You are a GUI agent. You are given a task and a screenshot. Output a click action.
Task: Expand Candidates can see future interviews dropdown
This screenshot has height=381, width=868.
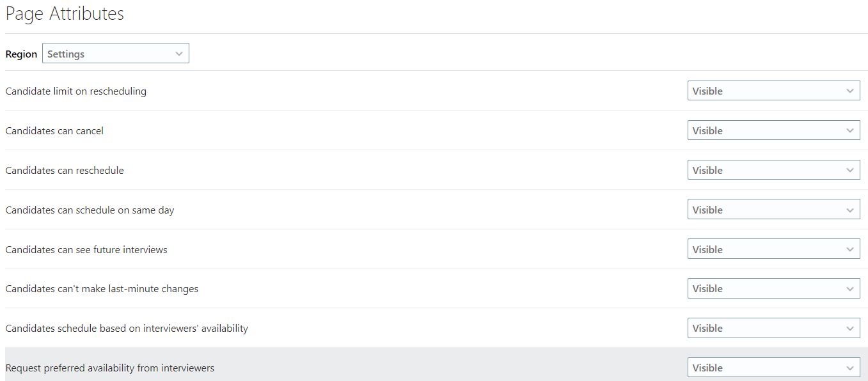pyautogui.click(x=773, y=249)
